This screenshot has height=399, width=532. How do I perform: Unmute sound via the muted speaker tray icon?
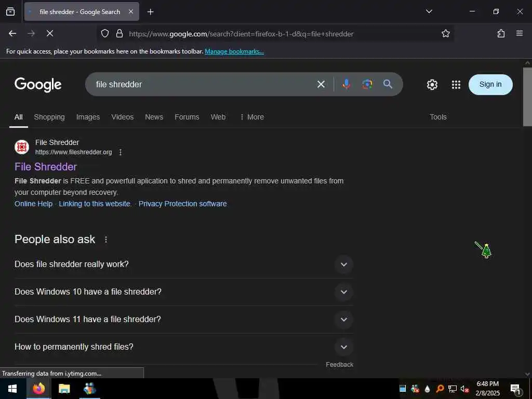click(464, 389)
